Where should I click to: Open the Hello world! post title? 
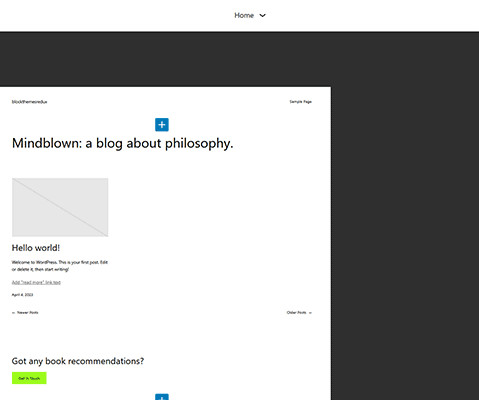[36, 248]
